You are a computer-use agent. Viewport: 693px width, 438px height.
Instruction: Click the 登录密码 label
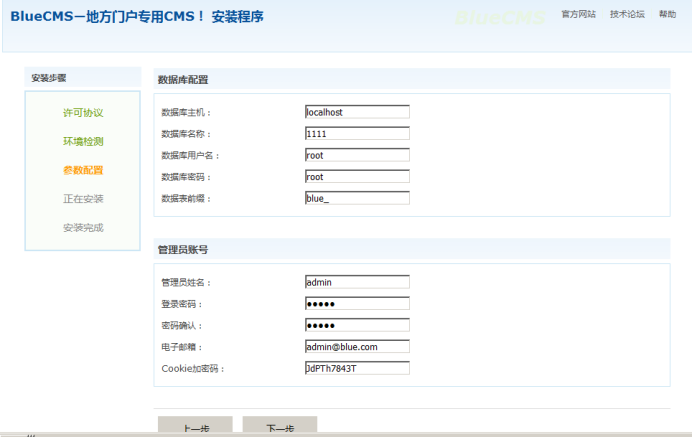(x=182, y=304)
